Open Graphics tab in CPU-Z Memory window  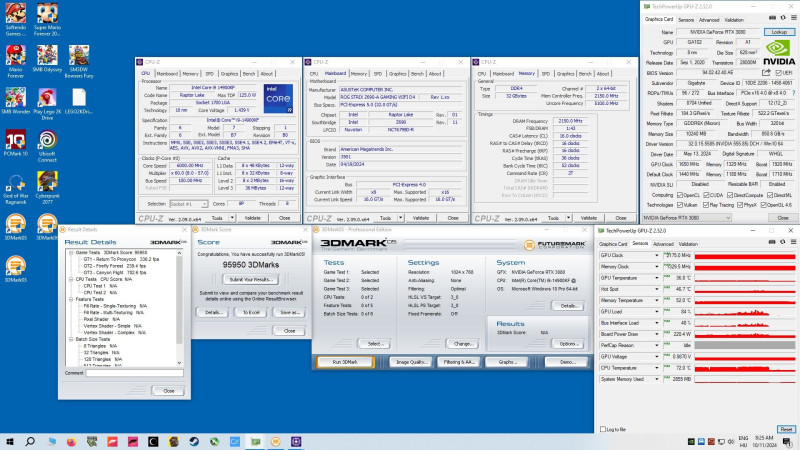coord(565,73)
